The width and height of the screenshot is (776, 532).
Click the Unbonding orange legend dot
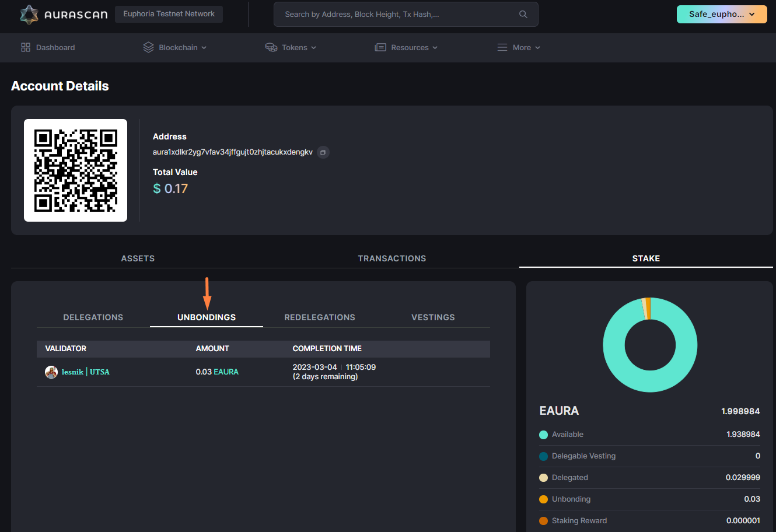[x=544, y=499]
